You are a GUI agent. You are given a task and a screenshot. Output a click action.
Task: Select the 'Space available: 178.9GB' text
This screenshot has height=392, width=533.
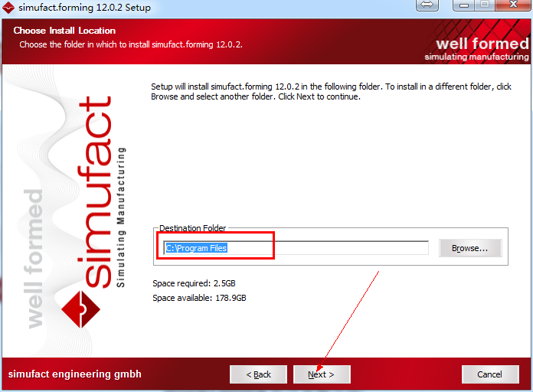(x=199, y=298)
